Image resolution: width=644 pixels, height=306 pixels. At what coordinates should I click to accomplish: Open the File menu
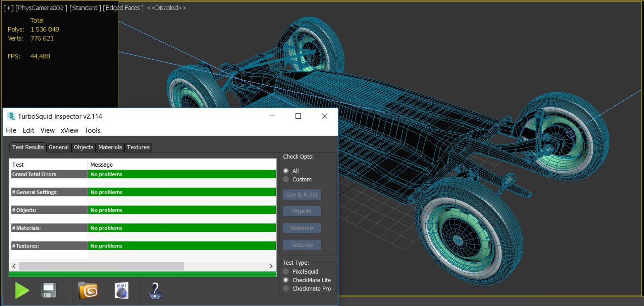11,130
